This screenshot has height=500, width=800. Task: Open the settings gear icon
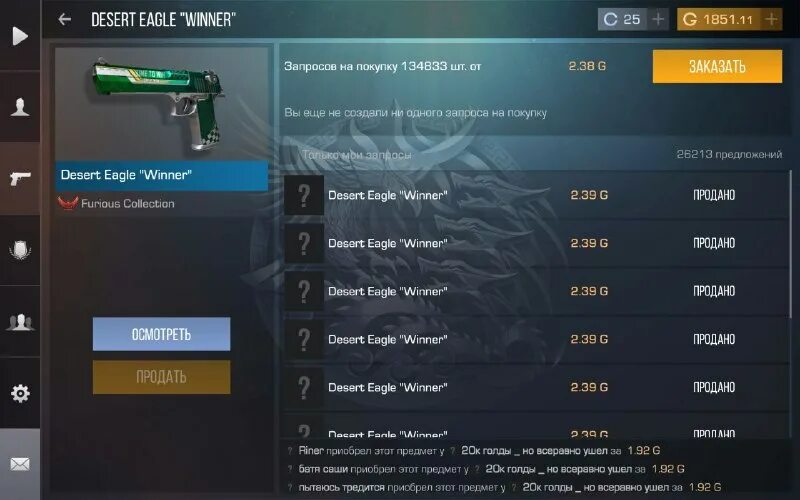pyautogui.click(x=20, y=393)
